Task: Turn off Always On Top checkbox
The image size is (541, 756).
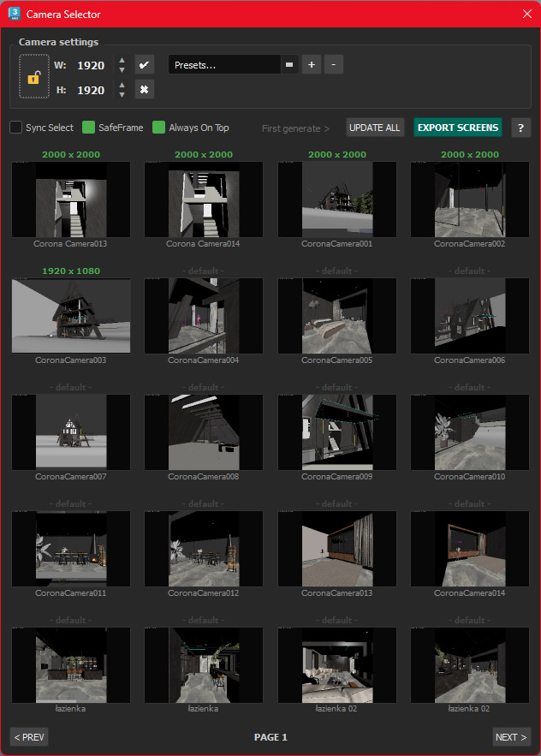Action: coord(158,128)
